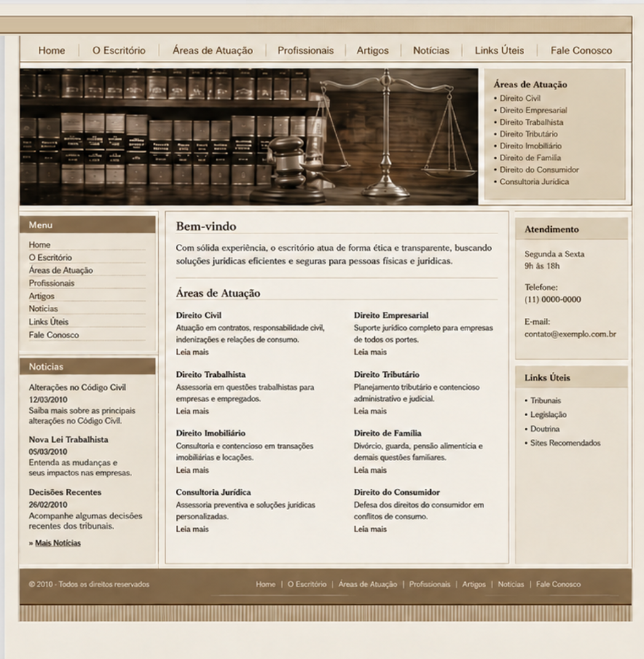Click Home in the footer links

tap(265, 584)
